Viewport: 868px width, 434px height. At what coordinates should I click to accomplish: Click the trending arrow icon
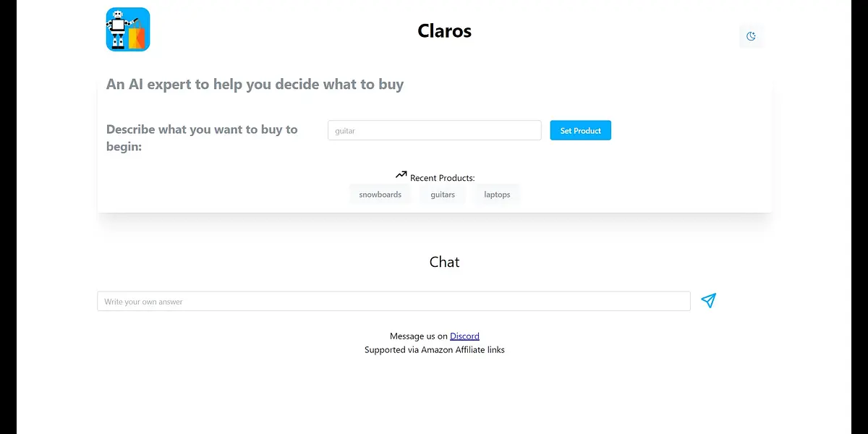point(401,175)
